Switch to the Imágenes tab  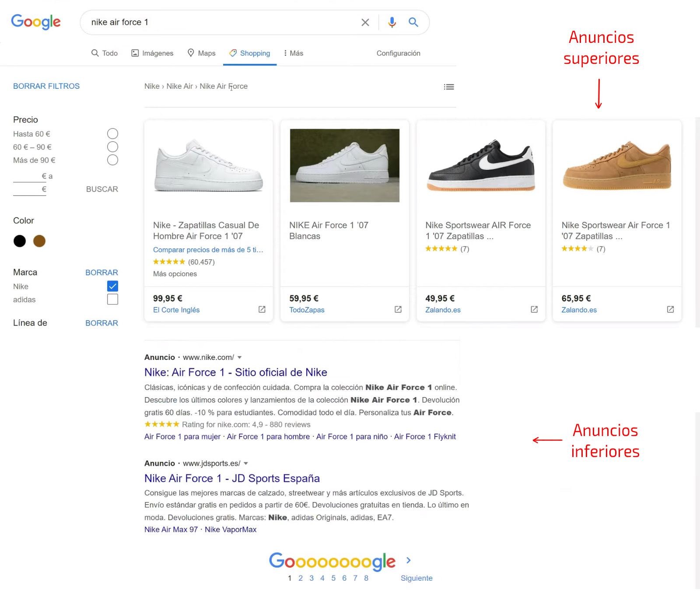coord(152,53)
